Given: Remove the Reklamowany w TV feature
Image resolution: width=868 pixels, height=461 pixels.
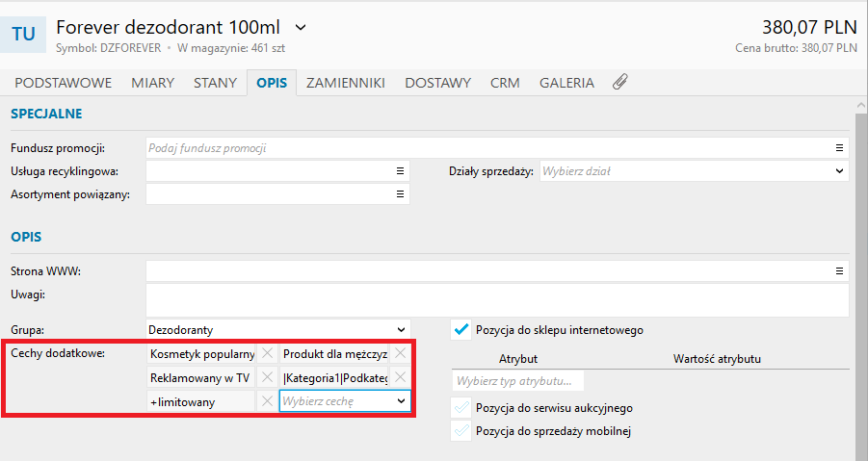Looking at the screenshot, I should [x=267, y=377].
